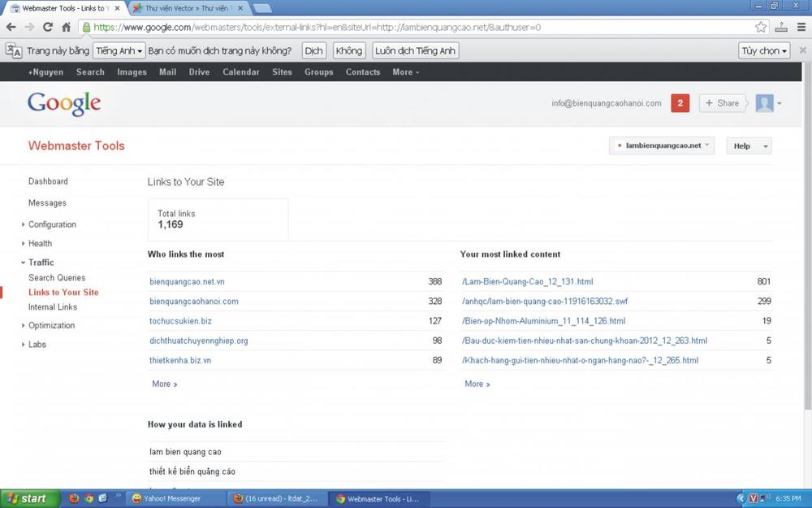
Task: Open Messages in the sidebar
Action: [x=47, y=203]
